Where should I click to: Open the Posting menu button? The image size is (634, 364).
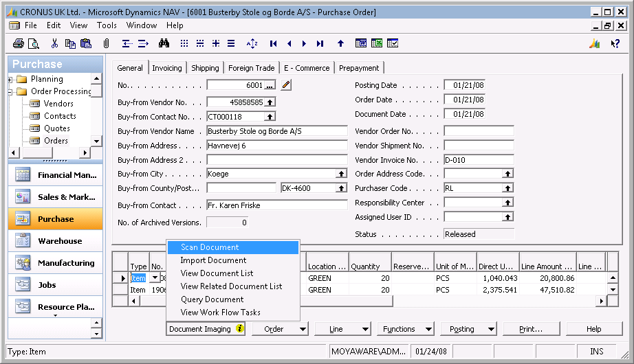click(x=468, y=329)
